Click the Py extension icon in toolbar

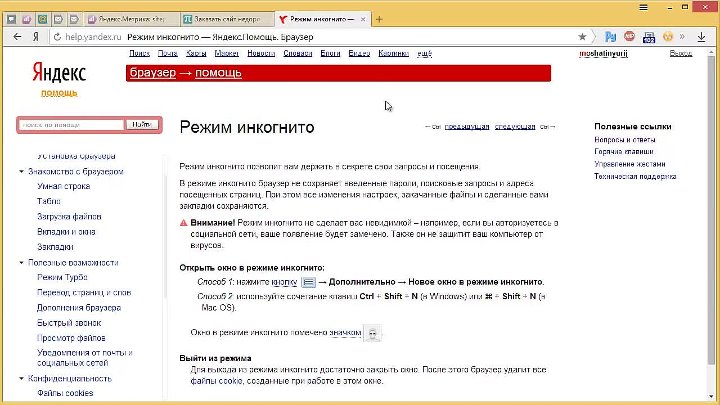tap(608, 36)
